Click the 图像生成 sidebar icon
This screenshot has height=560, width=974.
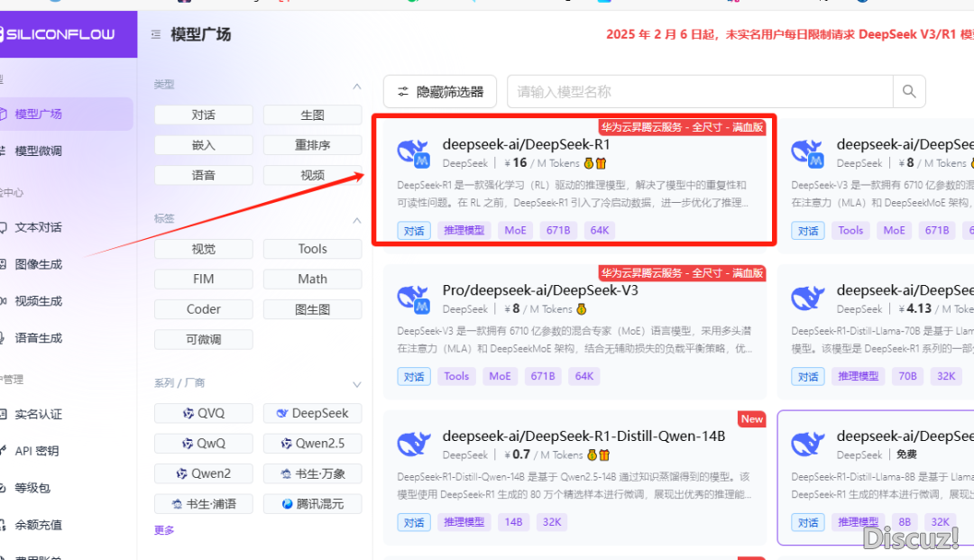click(3, 264)
